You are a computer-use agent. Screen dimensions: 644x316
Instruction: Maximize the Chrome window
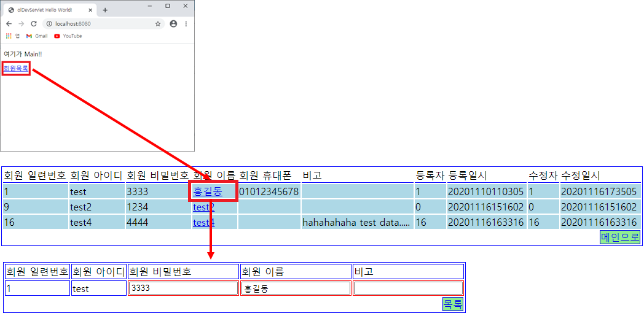tap(168, 6)
